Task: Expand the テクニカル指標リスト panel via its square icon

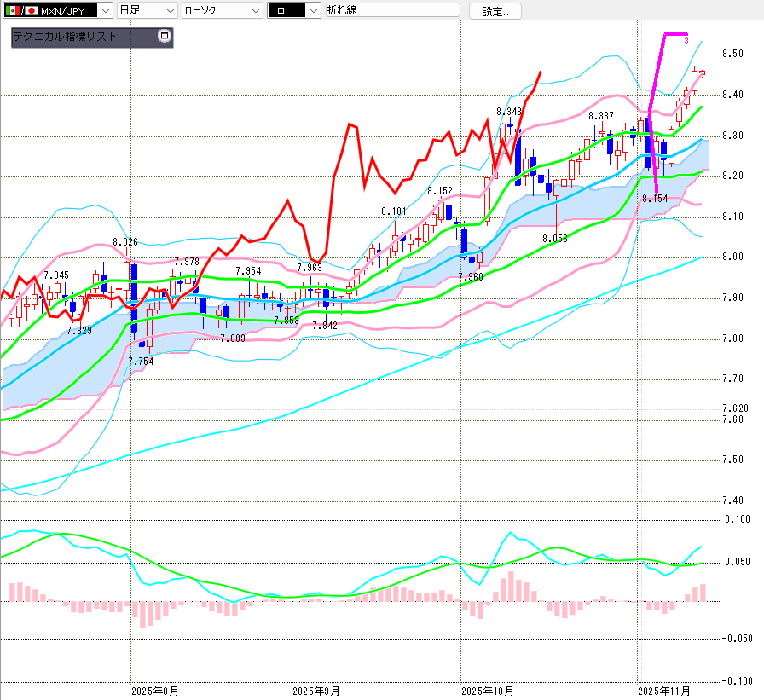Action: click(x=165, y=37)
